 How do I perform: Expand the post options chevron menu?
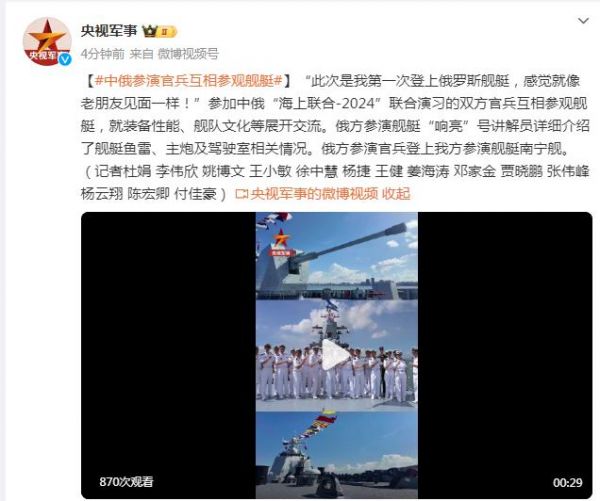point(583,21)
